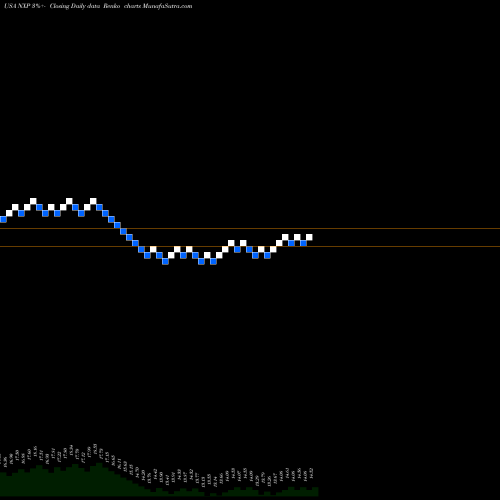500x500 pixels.
Task: Select the last white Renko brick at right end
Action: point(309,237)
